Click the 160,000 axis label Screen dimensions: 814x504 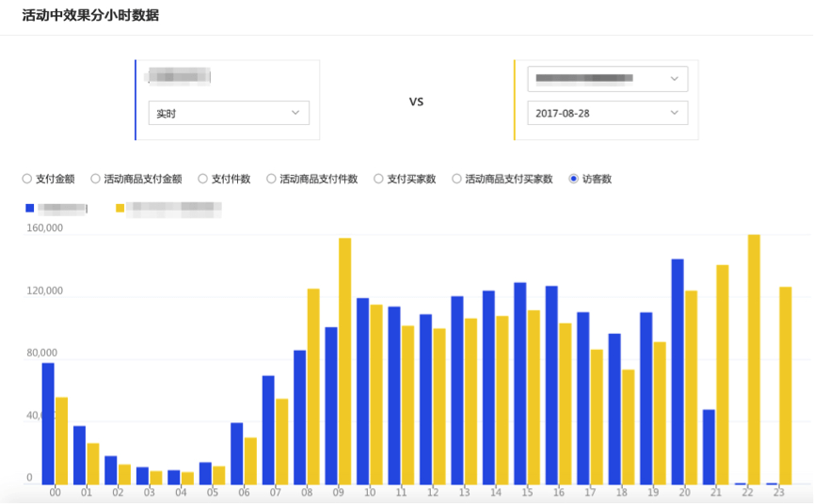tap(44, 228)
